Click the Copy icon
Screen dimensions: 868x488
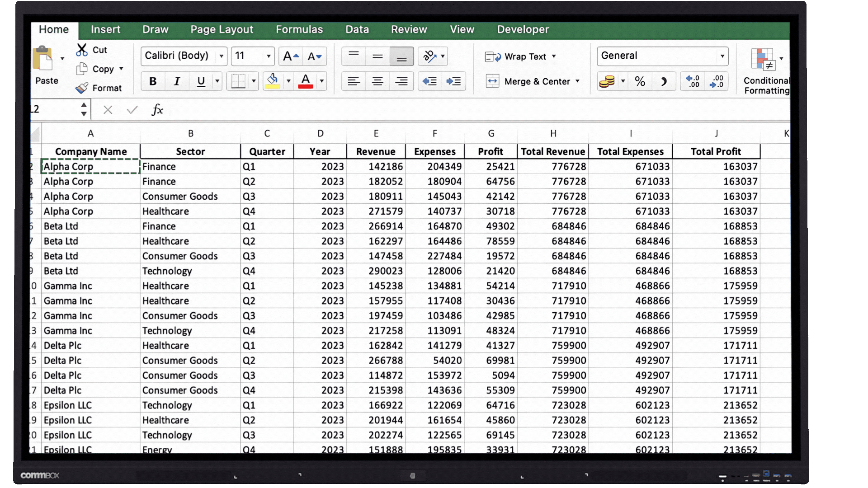point(82,69)
